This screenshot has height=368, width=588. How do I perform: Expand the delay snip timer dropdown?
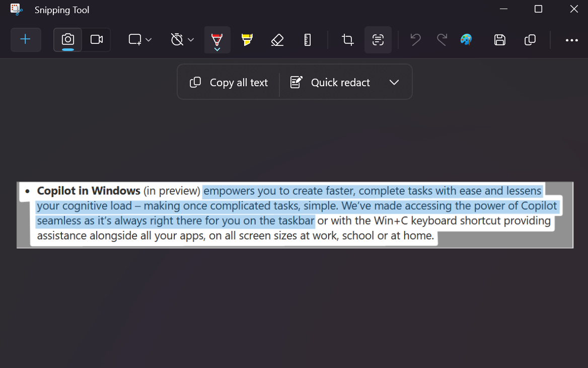[x=191, y=39]
